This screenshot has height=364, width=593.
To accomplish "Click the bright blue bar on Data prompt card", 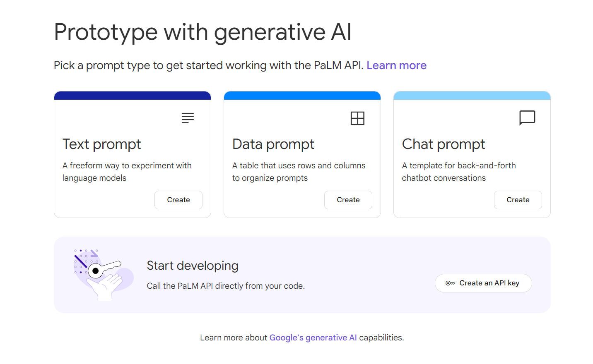I will coord(302,96).
